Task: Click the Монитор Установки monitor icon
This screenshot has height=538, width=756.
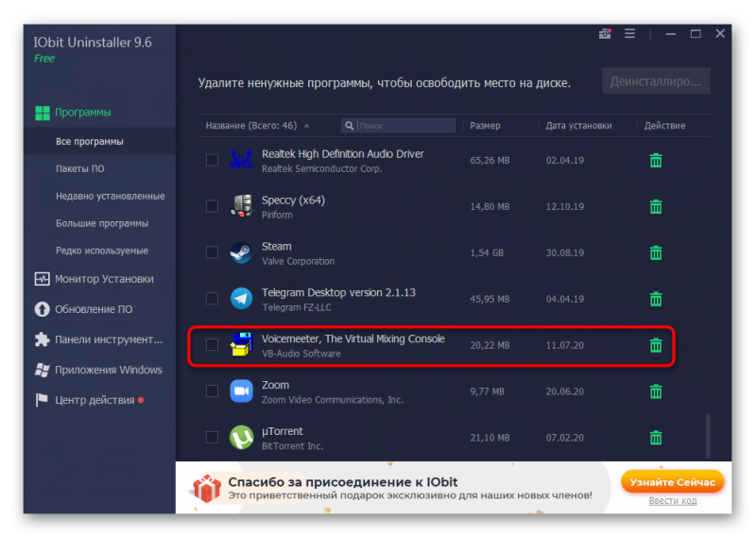Action: click(42, 279)
